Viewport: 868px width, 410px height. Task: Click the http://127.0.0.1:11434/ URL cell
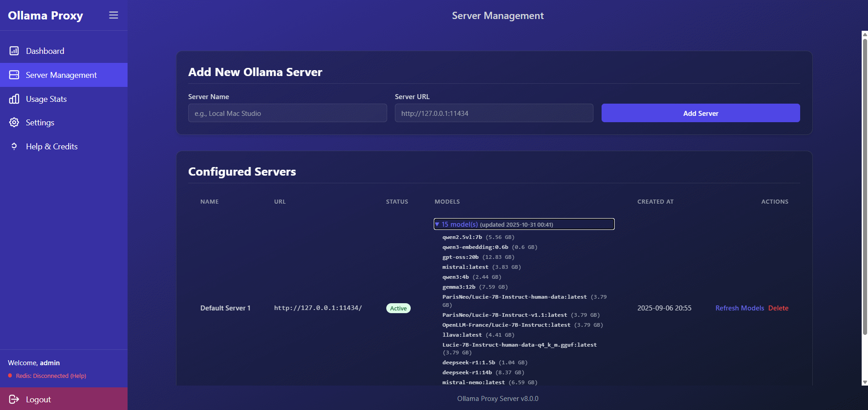[x=318, y=308]
